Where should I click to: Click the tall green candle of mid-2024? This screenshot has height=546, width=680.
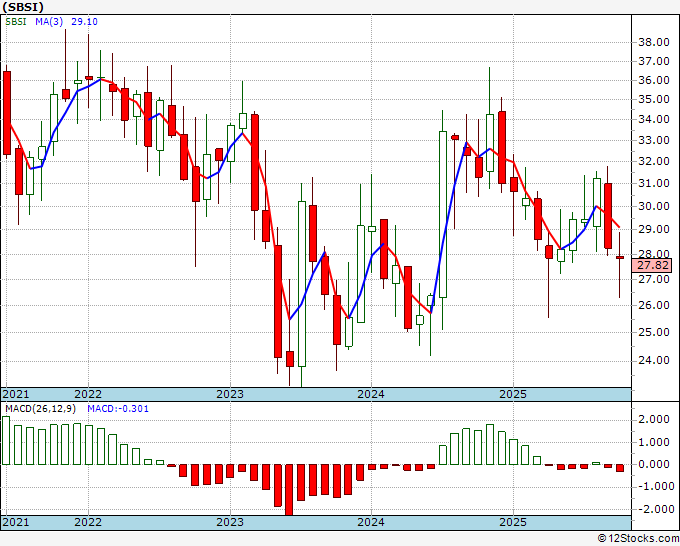(443, 214)
